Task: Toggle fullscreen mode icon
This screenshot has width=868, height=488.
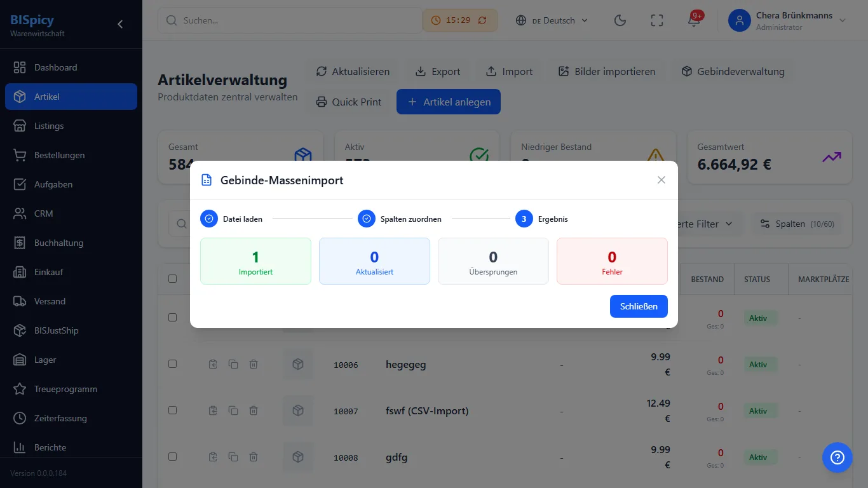Action: point(657,20)
